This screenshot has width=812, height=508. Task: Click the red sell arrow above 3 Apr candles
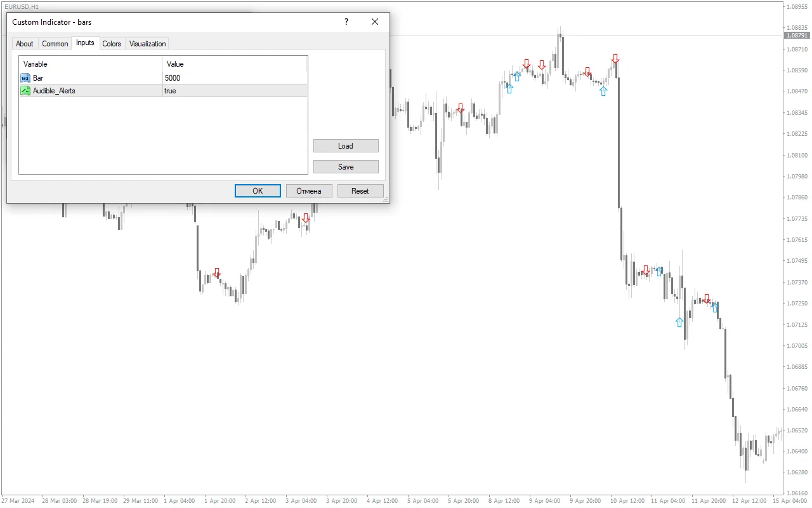coord(306,217)
